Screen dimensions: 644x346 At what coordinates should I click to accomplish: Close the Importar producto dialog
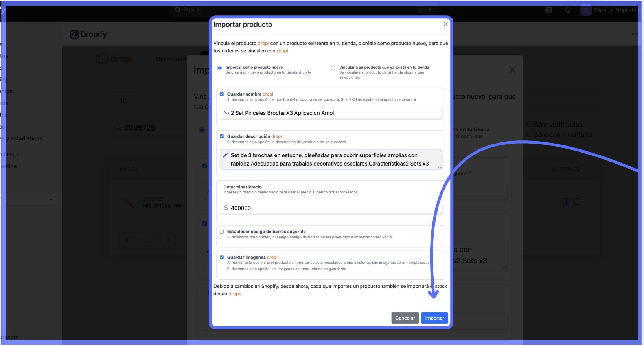pos(445,24)
